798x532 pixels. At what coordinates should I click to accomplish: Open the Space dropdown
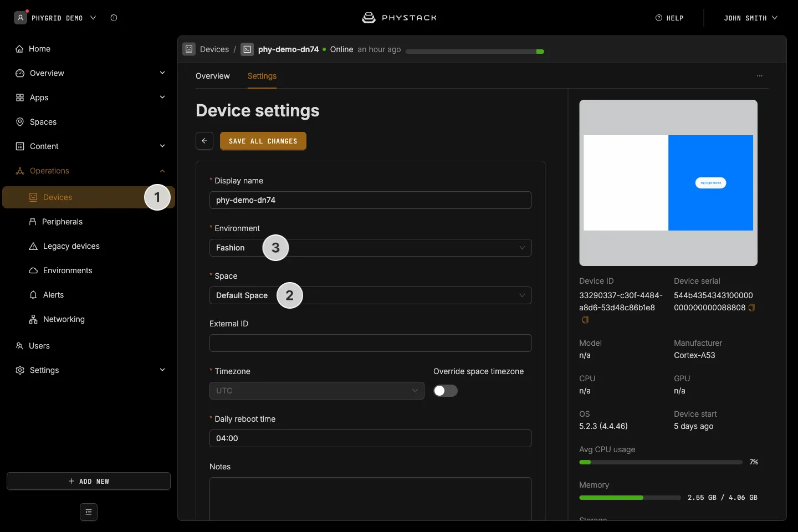[x=370, y=295]
